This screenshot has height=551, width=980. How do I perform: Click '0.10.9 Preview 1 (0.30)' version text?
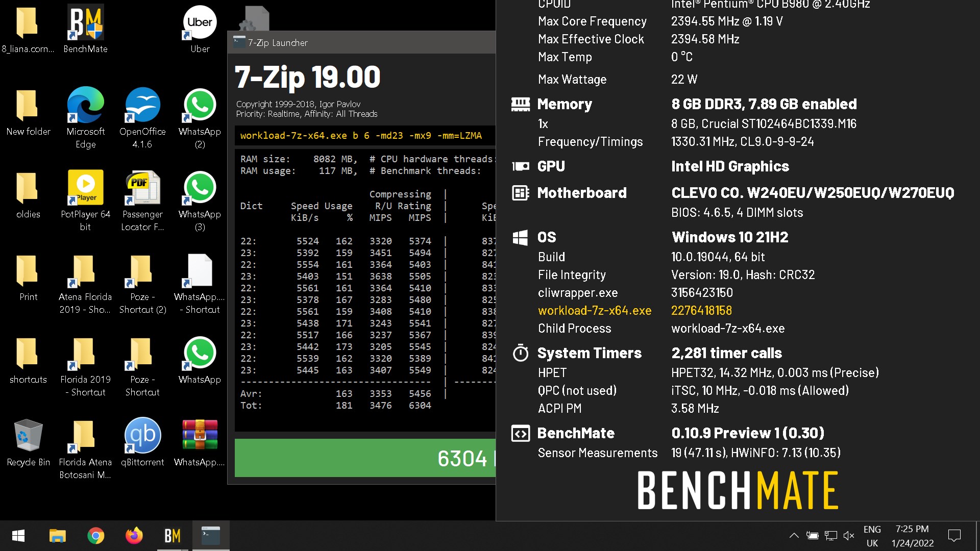[748, 433]
